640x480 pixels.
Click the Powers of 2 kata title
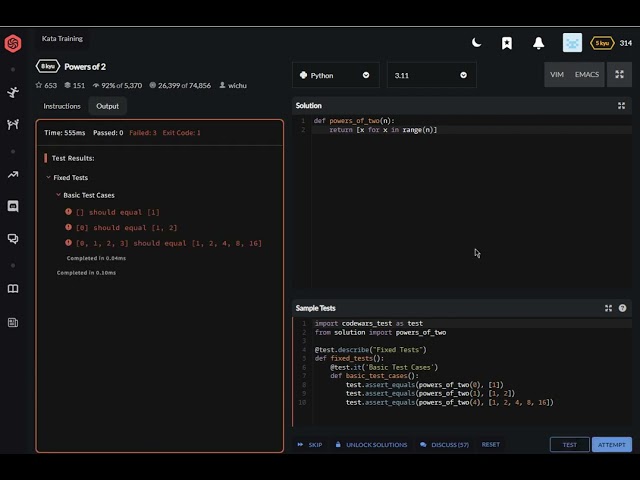(x=85, y=67)
